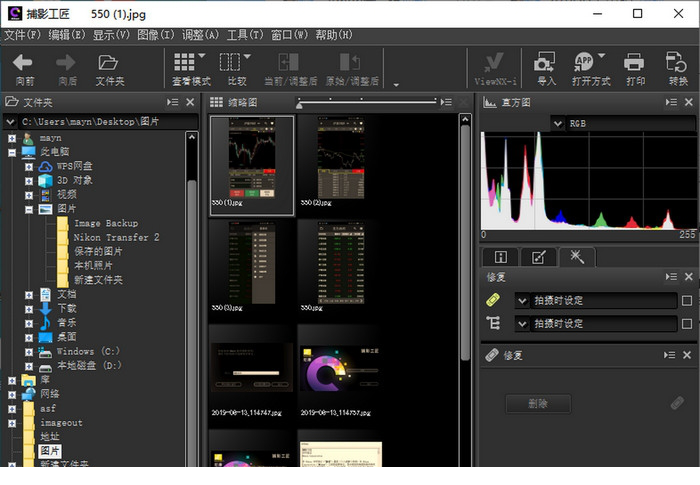Click the 打印 print icon
Viewport: 700px width, 485px height.
click(635, 63)
